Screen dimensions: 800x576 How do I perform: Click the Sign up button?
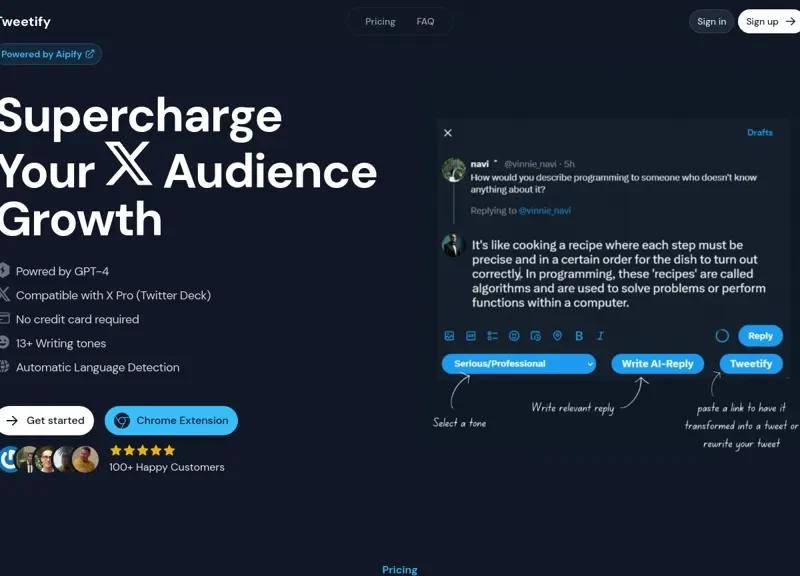pos(768,22)
